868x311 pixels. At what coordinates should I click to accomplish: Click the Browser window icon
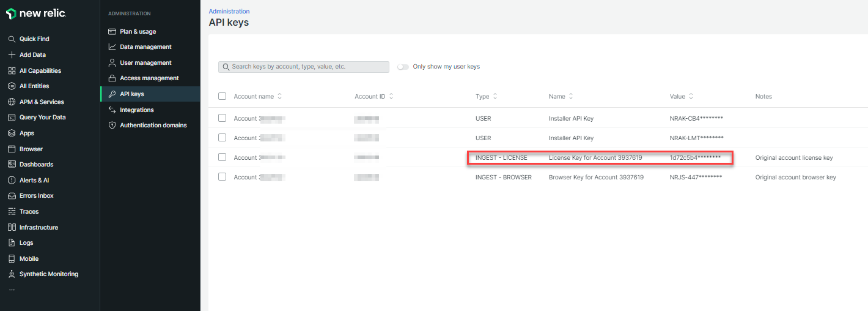coord(12,149)
